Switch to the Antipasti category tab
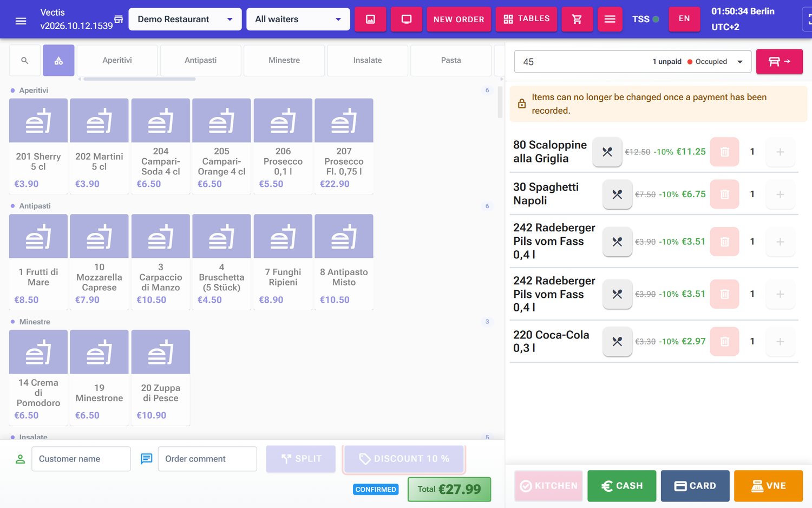This screenshot has width=812, height=508. click(x=201, y=61)
